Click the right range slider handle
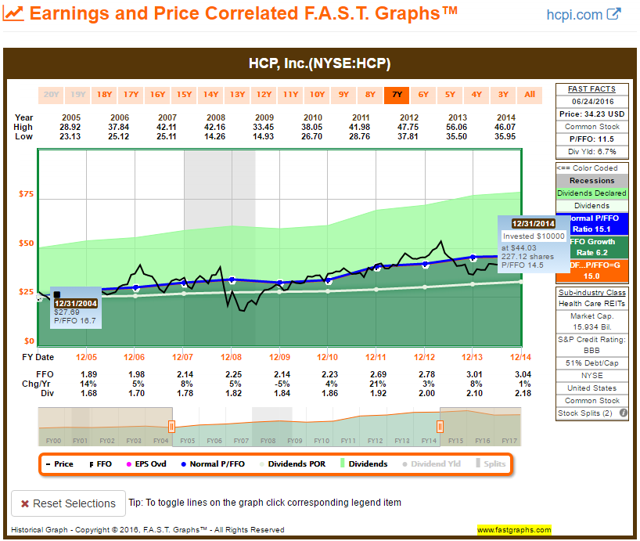640x541 pixels. pyautogui.click(x=440, y=427)
